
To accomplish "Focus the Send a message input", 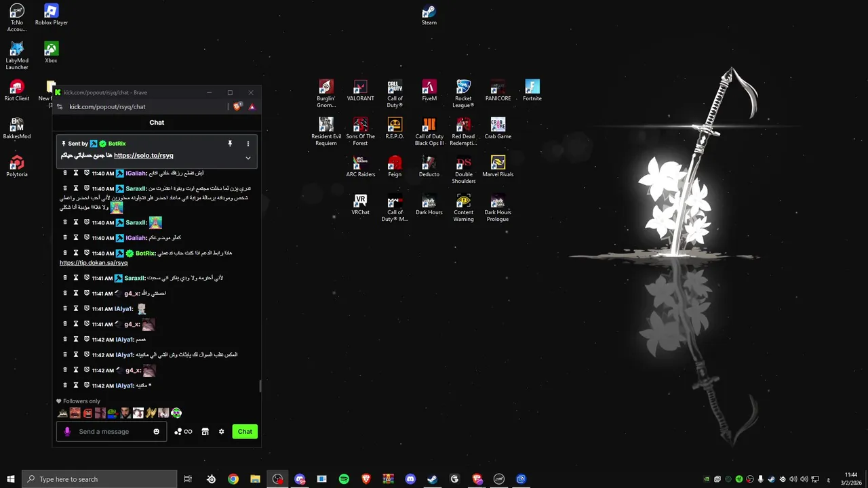I will pos(112,432).
